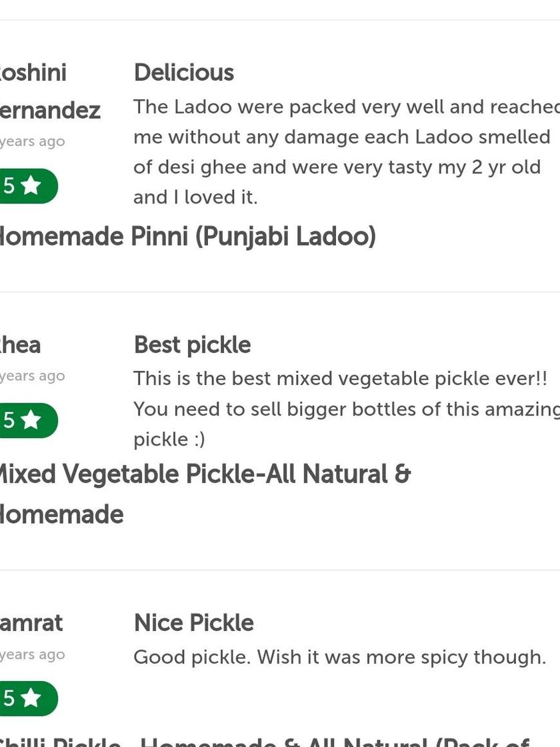Open Homemade Pinni (Punjabi Ladoo) product link
The width and height of the screenshot is (560, 747).
[x=187, y=237]
